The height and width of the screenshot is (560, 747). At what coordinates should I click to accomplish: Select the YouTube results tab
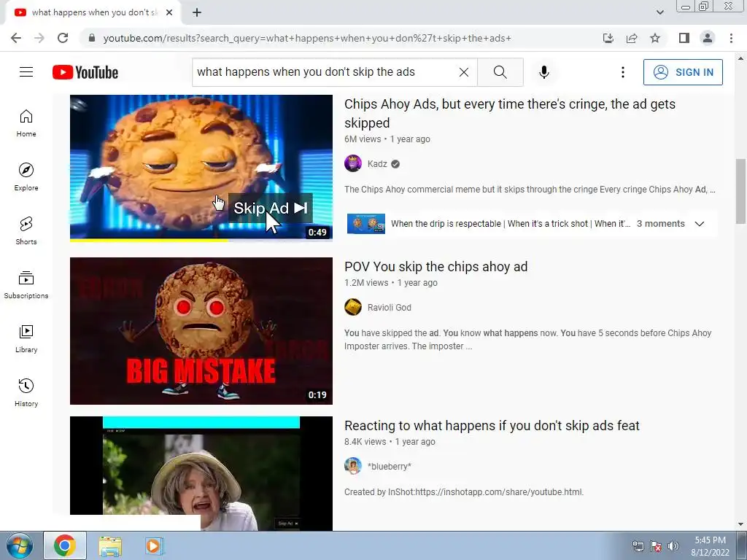coord(93,13)
